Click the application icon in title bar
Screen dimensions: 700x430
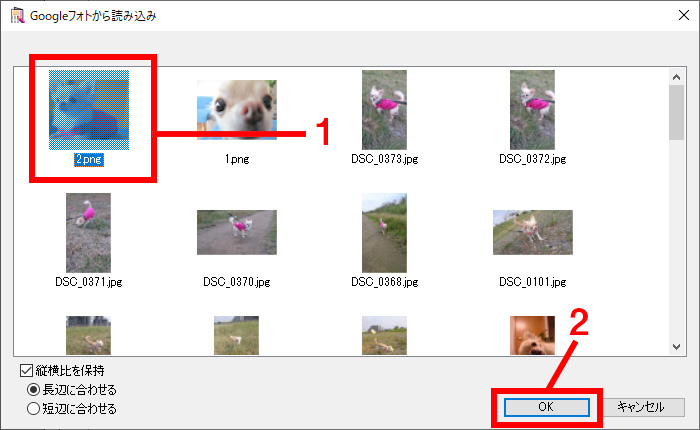coord(17,16)
